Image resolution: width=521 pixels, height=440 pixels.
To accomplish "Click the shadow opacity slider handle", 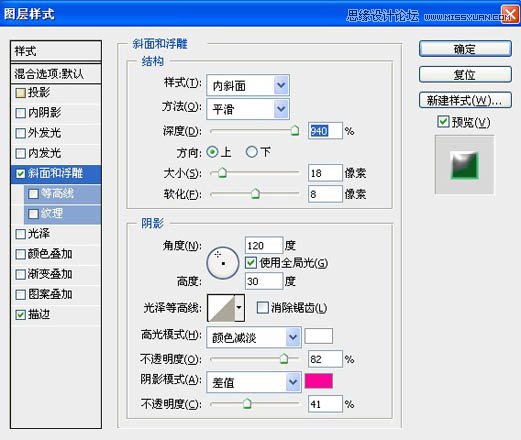I will point(247,404).
